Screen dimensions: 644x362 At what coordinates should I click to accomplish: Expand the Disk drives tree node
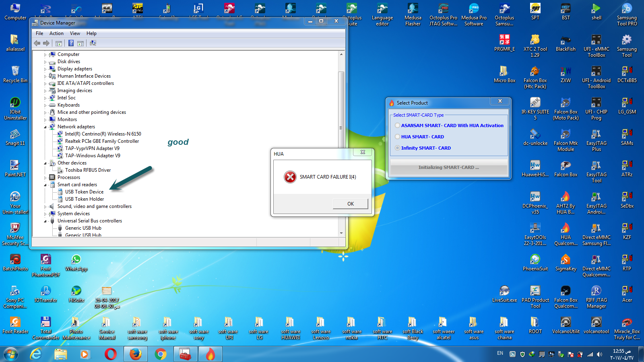click(45, 62)
